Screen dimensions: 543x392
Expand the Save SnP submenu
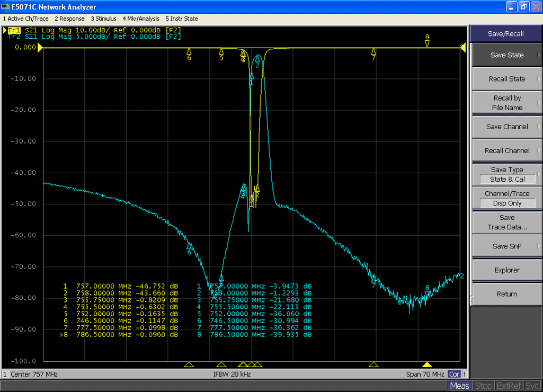507,246
